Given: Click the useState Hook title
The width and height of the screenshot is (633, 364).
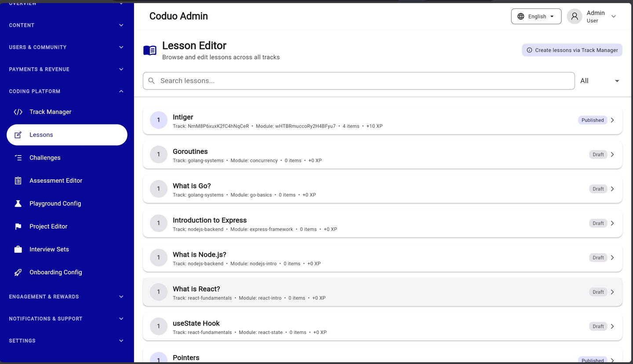Looking at the screenshot, I should pyautogui.click(x=196, y=323).
